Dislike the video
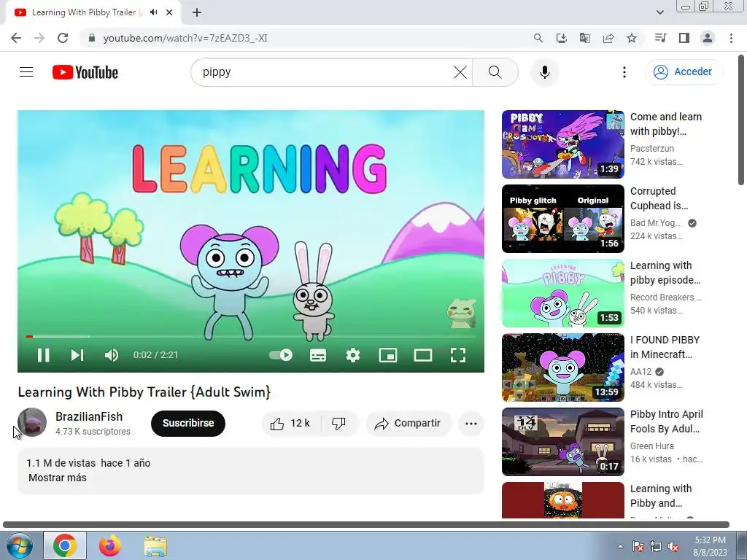Screen dimensions: 747x560 click(x=338, y=424)
